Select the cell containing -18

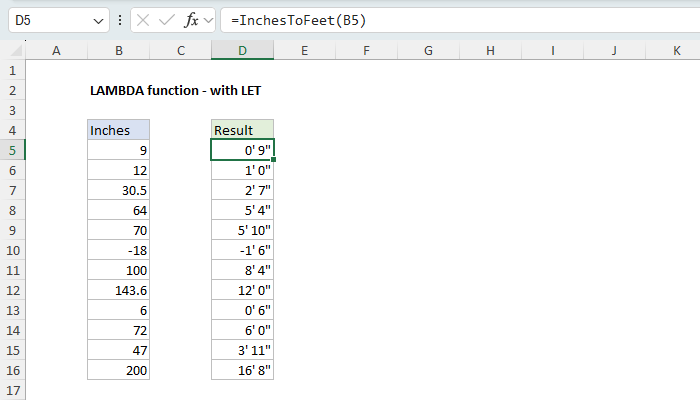point(119,250)
